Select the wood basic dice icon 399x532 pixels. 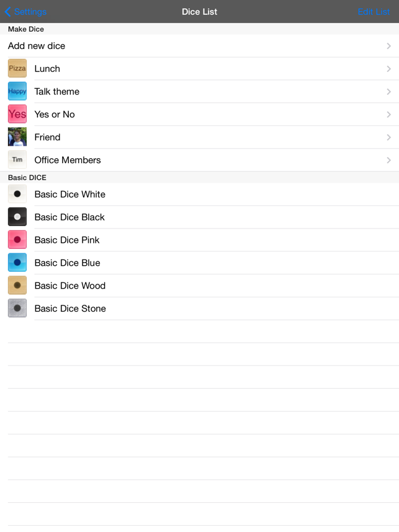click(17, 286)
